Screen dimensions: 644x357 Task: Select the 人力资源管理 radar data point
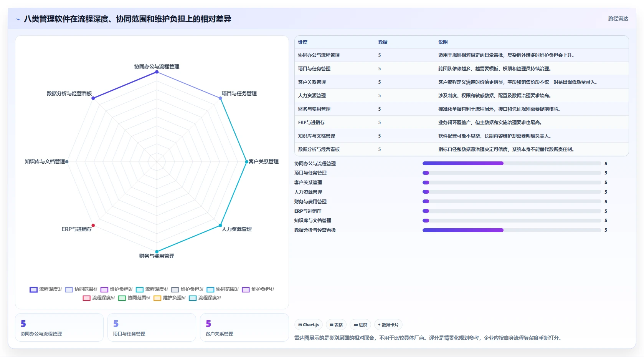[220, 225]
